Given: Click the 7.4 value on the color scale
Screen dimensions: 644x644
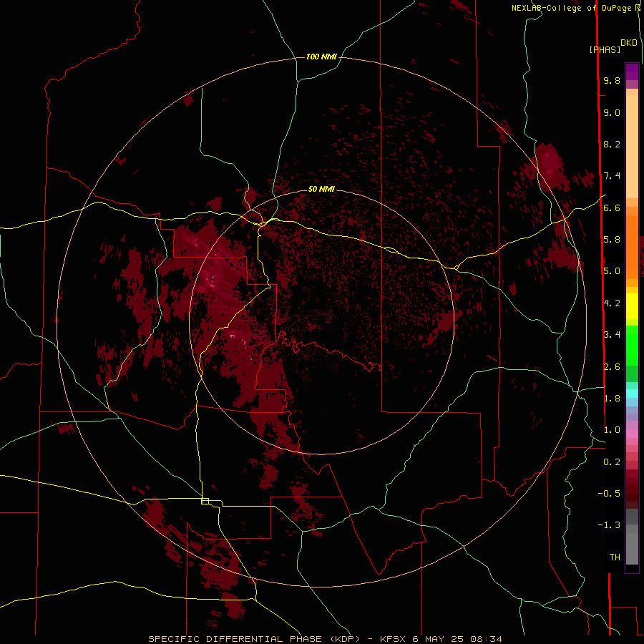Looking at the screenshot, I should tap(612, 176).
